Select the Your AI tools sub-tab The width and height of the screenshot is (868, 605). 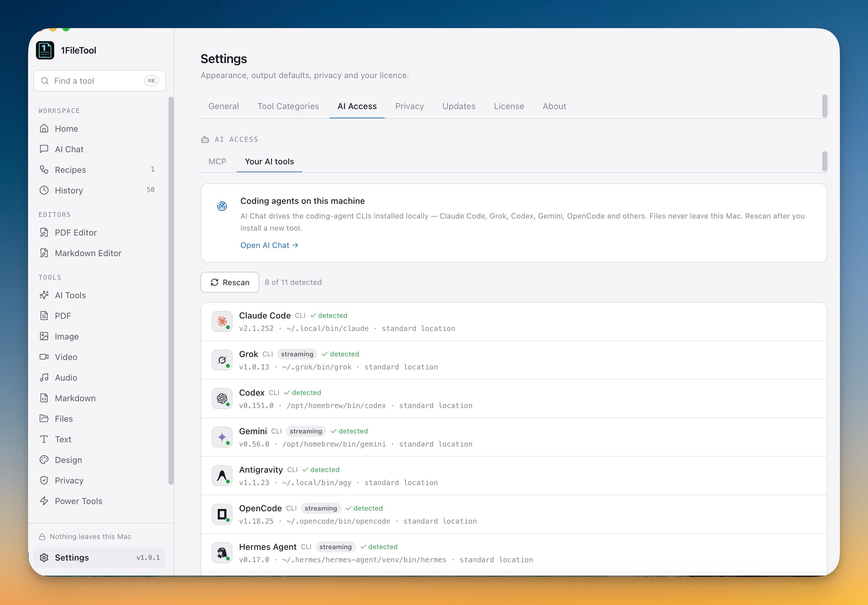[x=269, y=161]
